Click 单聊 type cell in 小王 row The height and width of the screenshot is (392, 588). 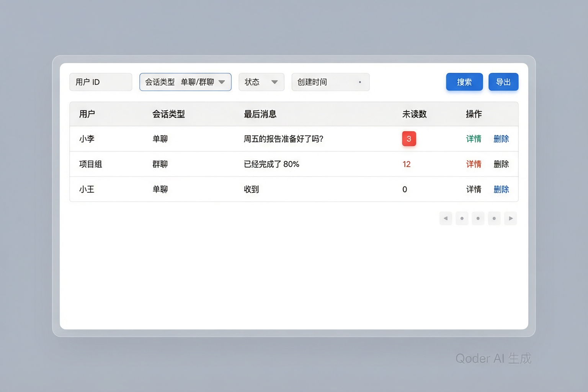tap(160, 189)
